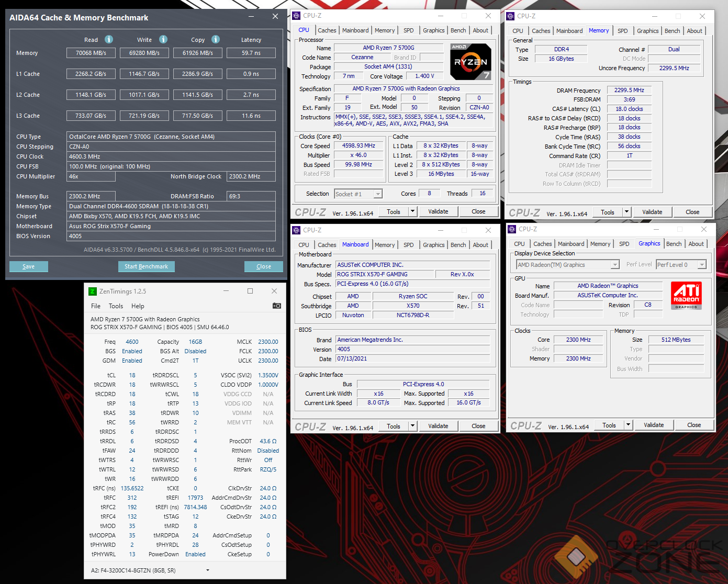The height and width of the screenshot is (584, 728).
Task: Click the Memory Latency 59.7 ns field
Action: (x=251, y=53)
